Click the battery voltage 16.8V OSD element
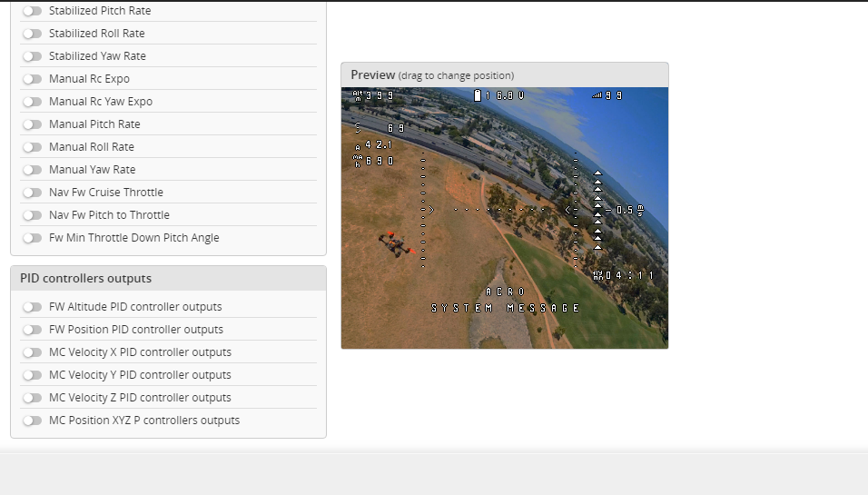This screenshot has height=495, width=868. click(498, 95)
